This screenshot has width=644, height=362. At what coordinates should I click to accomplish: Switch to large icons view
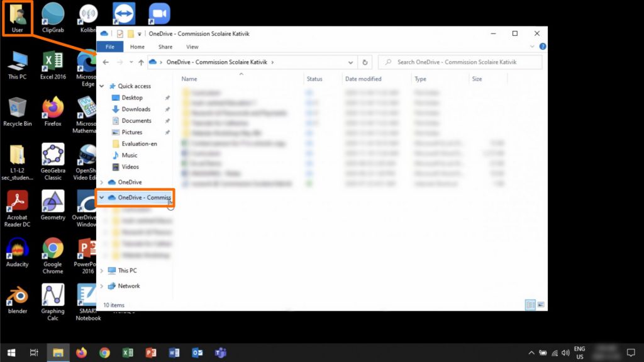click(x=540, y=305)
